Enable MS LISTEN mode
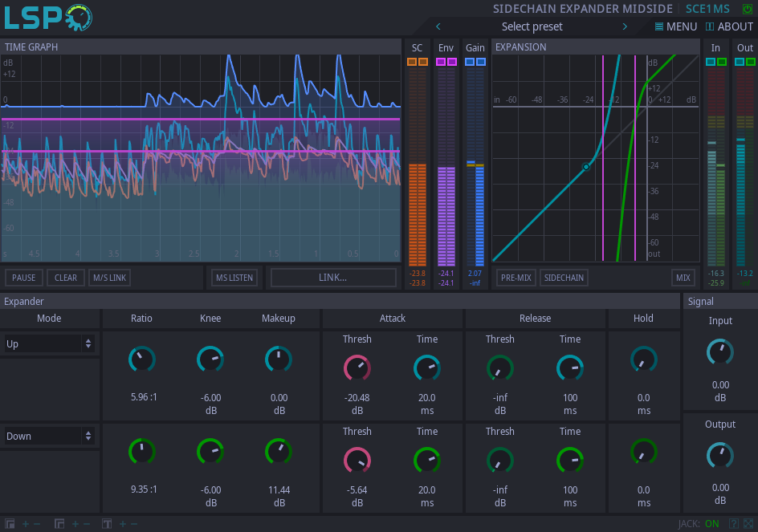Viewport: 758px width, 532px height. tap(234, 277)
